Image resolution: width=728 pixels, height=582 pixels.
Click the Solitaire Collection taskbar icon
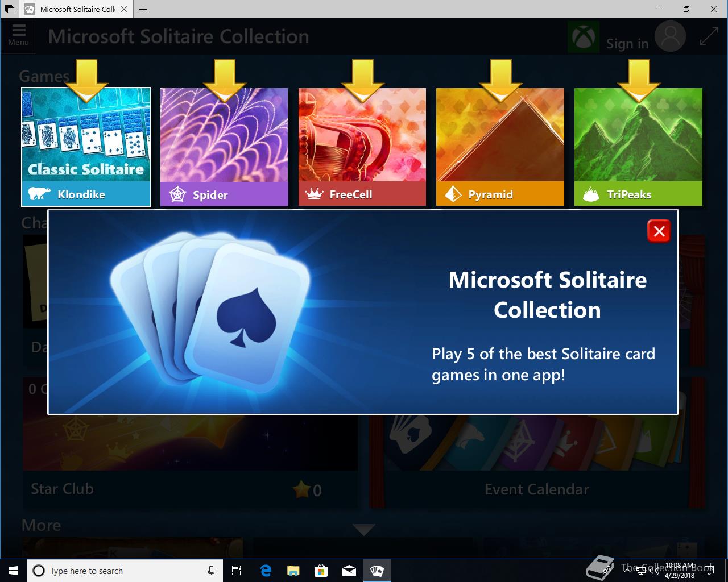[x=377, y=571]
